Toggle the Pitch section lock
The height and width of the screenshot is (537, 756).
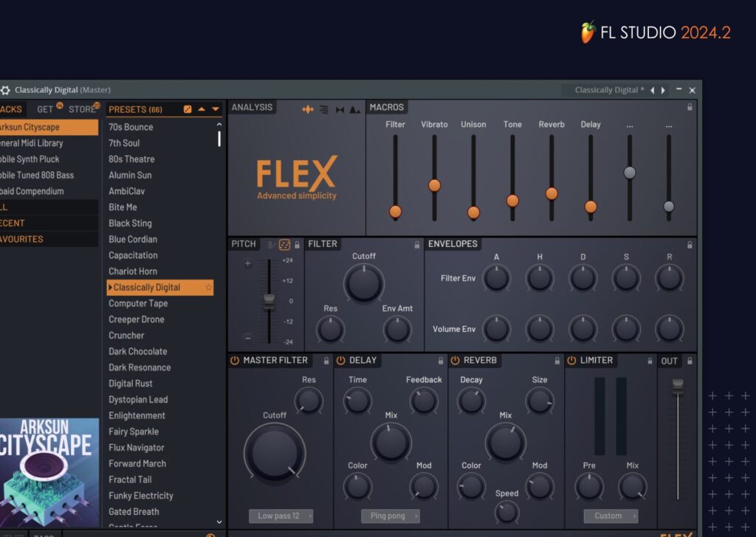pyautogui.click(x=297, y=245)
